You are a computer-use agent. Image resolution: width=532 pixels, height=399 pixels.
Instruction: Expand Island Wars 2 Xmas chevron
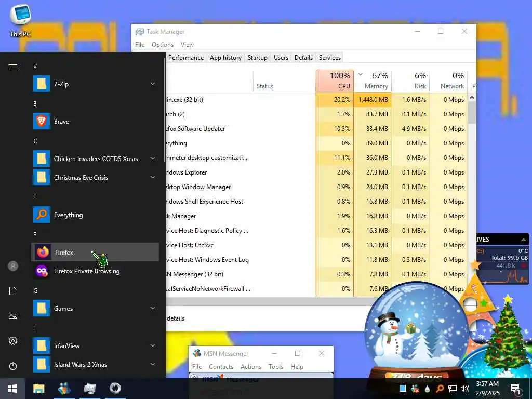tap(153, 364)
